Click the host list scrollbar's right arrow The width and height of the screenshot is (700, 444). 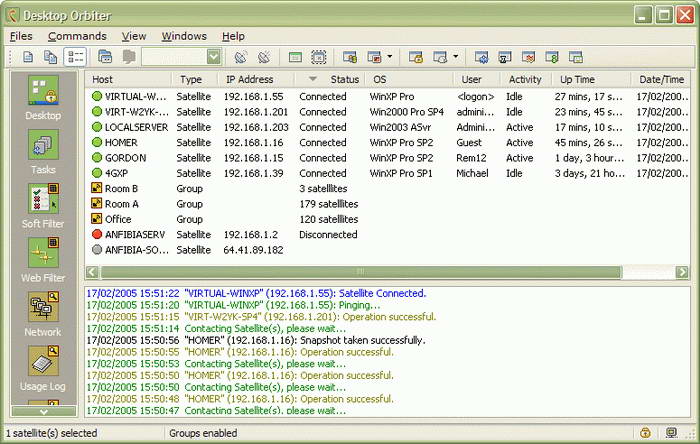(x=682, y=272)
